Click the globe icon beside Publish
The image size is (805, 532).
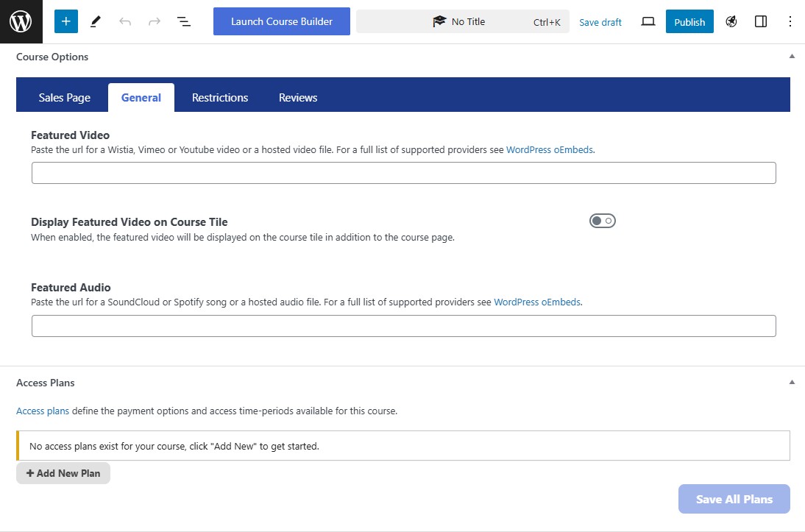[x=731, y=21]
